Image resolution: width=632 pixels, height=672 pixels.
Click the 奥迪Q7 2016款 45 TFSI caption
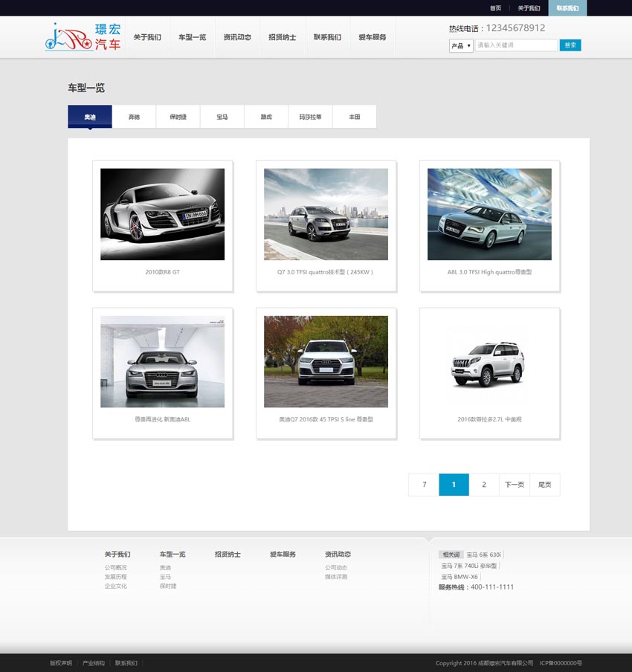pos(326,419)
